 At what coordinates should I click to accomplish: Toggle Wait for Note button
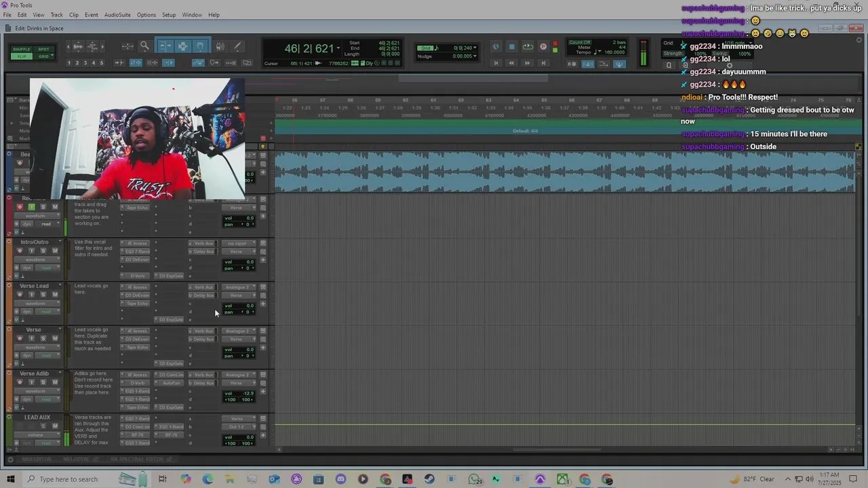click(x=572, y=64)
